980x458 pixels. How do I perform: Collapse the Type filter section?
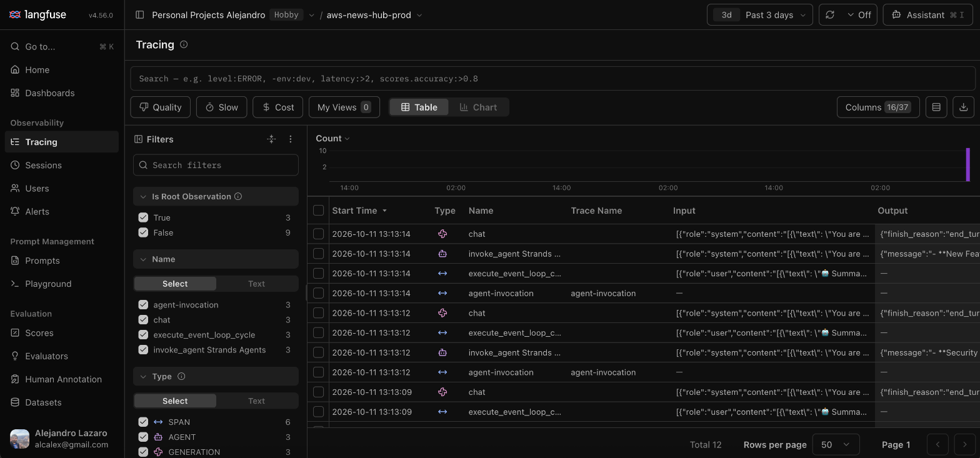pos(216,376)
